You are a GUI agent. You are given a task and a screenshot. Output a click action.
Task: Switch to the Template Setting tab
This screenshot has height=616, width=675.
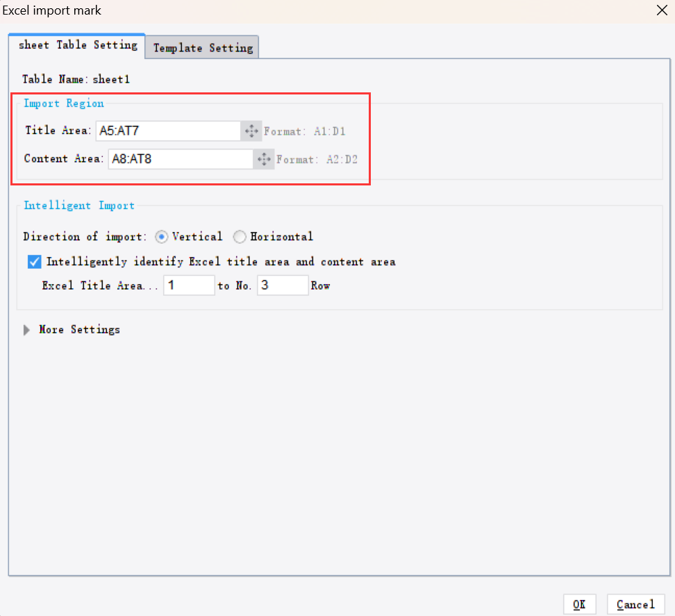point(201,48)
